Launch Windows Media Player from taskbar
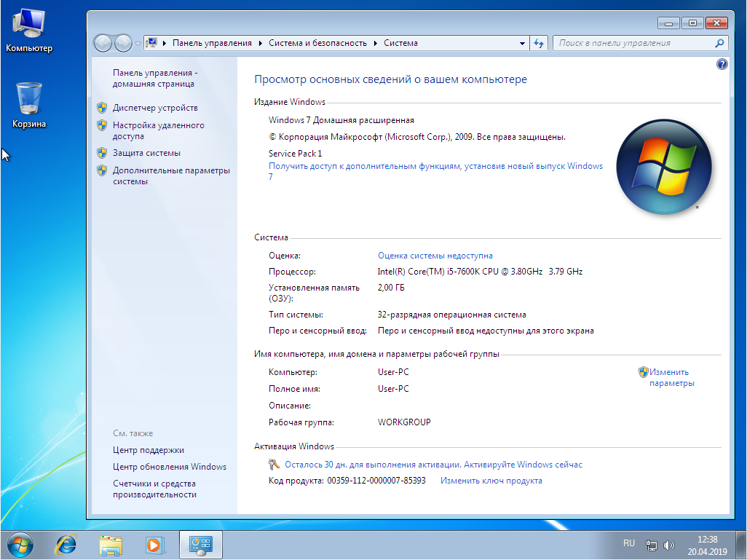 (154, 545)
